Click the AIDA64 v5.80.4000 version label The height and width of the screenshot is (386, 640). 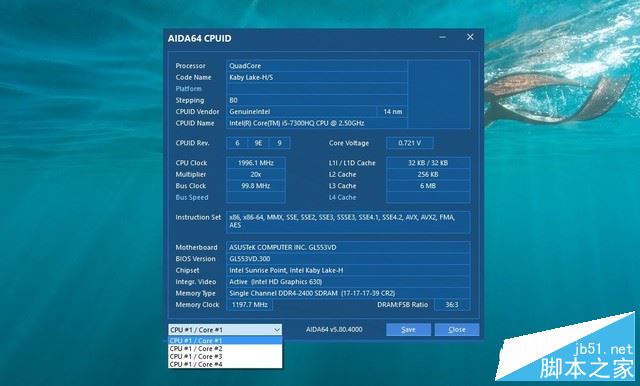pyautogui.click(x=334, y=329)
